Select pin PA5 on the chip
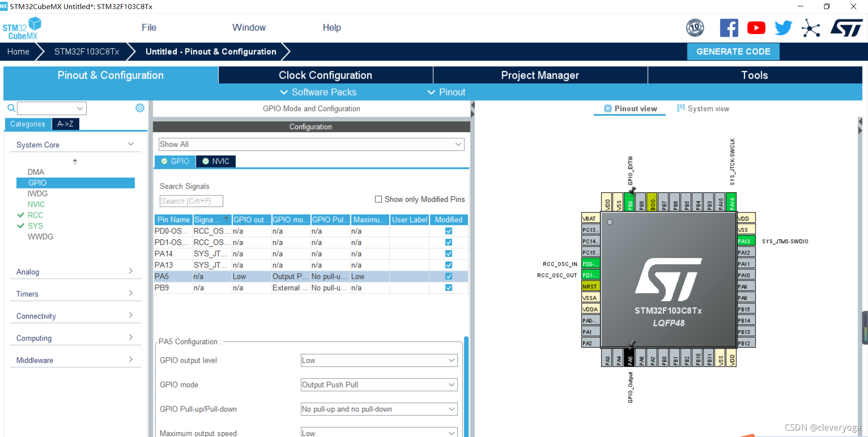868x437 pixels. click(x=630, y=358)
